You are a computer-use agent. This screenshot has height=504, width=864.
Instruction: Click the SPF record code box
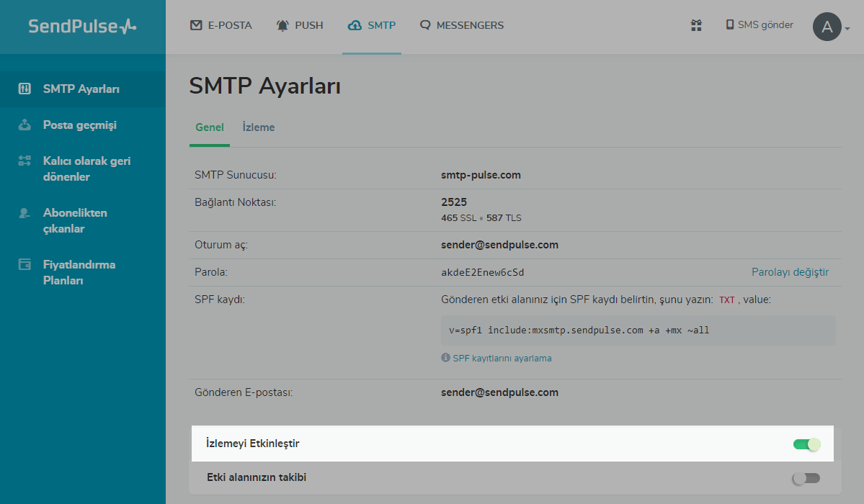[638, 330]
